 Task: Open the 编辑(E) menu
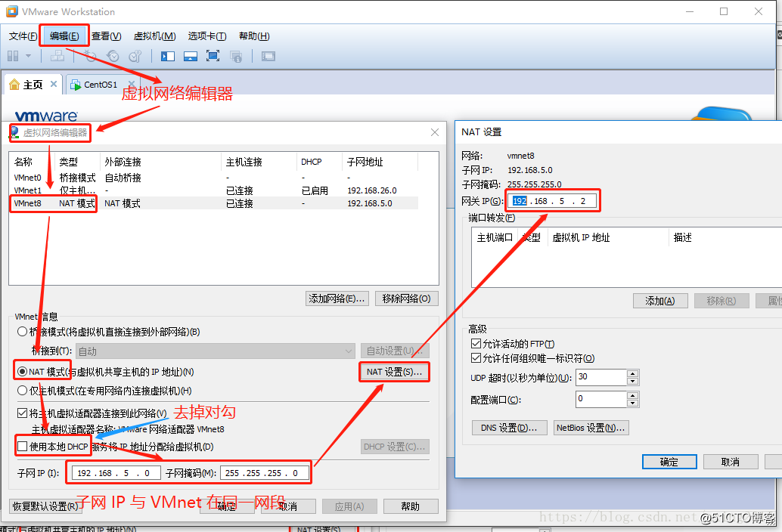(64, 36)
